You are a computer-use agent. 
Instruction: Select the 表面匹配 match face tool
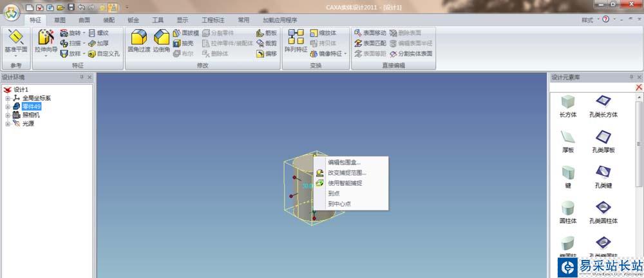tap(370, 43)
